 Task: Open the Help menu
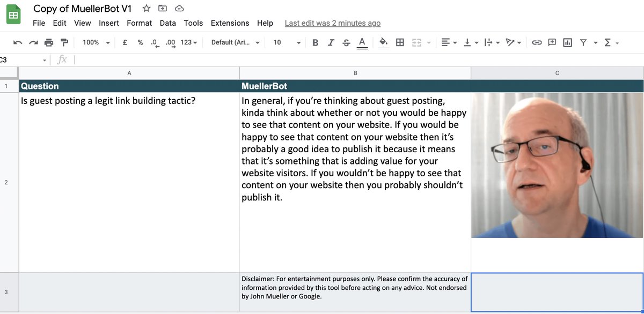click(x=265, y=23)
